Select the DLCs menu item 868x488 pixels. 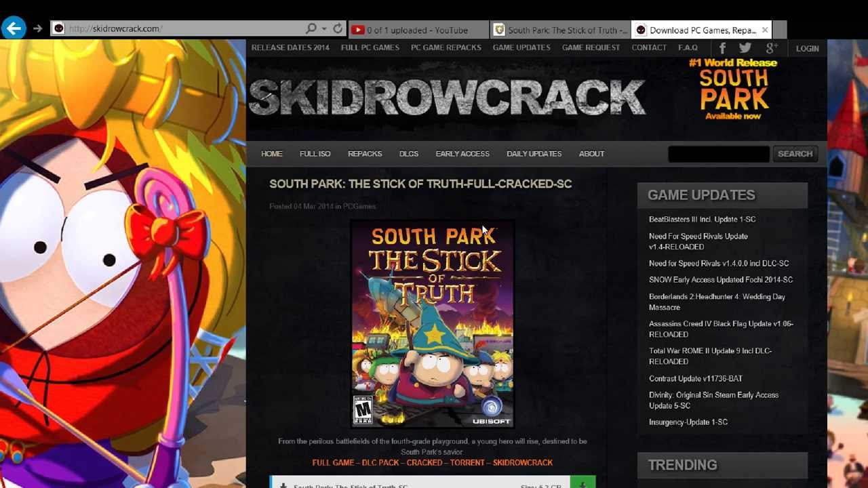click(408, 154)
